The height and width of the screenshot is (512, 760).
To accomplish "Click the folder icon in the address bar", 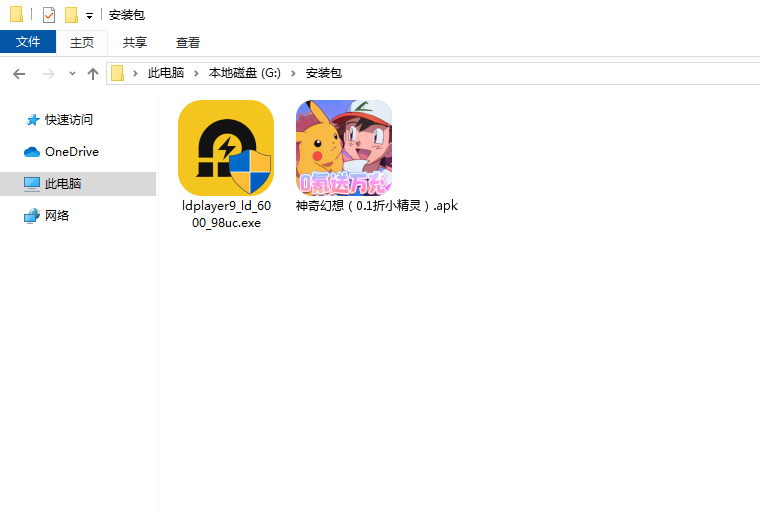I will point(118,73).
